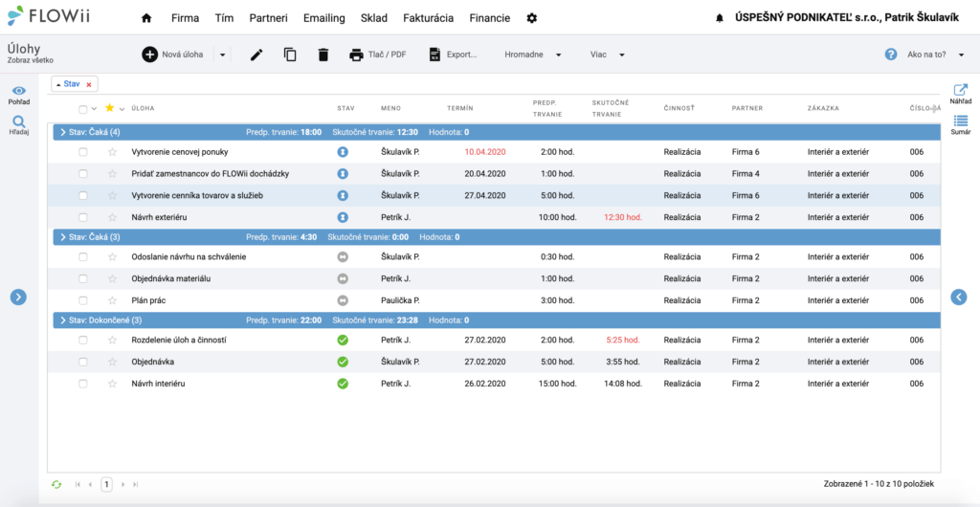The width and height of the screenshot is (980, 507).
Task: Check the Vytvorenie cenníka tovarov row
Action: coord(83,195)
